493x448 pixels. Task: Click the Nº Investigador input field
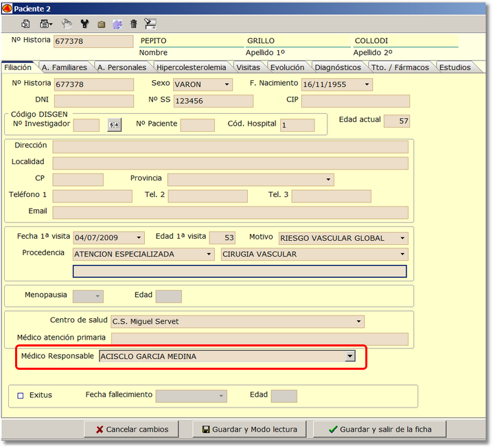pos(87,125)
